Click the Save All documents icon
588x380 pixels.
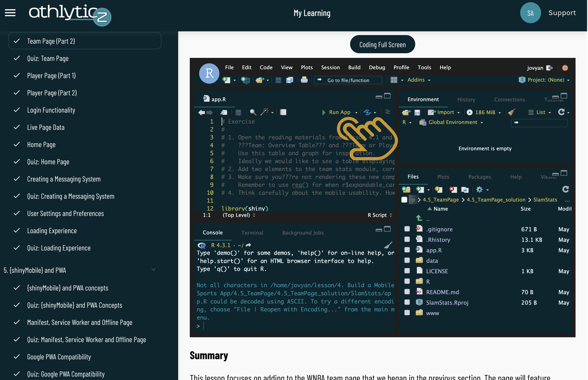(x=290, y=80)
